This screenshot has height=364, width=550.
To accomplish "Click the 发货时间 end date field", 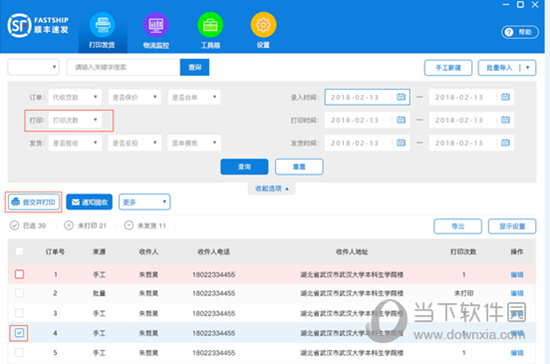I will tap(472, 143).
